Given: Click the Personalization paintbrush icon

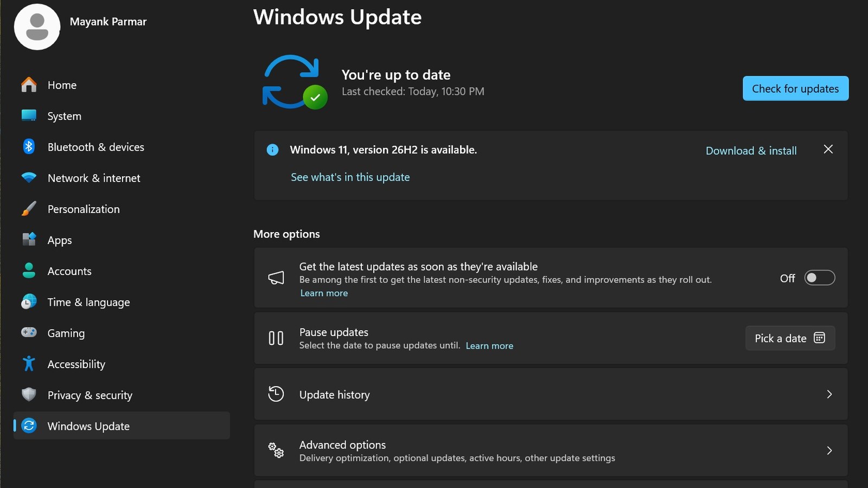Looking at the screenshot, I should [29, 209].
